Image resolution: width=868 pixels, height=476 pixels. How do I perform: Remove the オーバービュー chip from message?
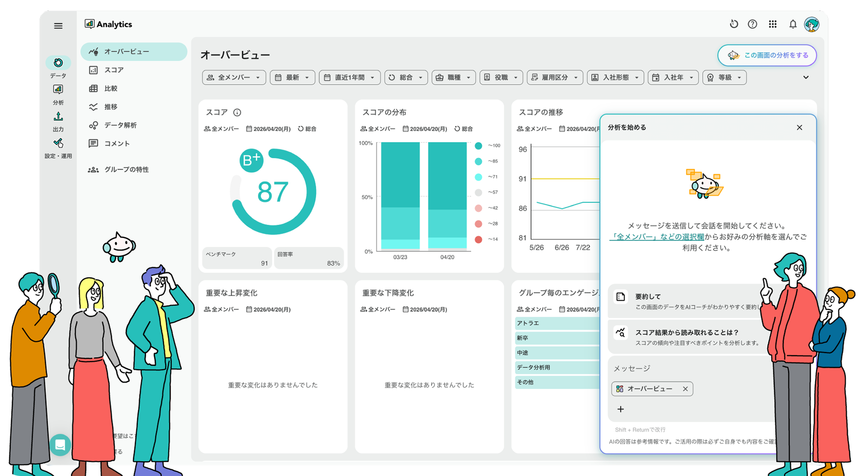[685, 389]
